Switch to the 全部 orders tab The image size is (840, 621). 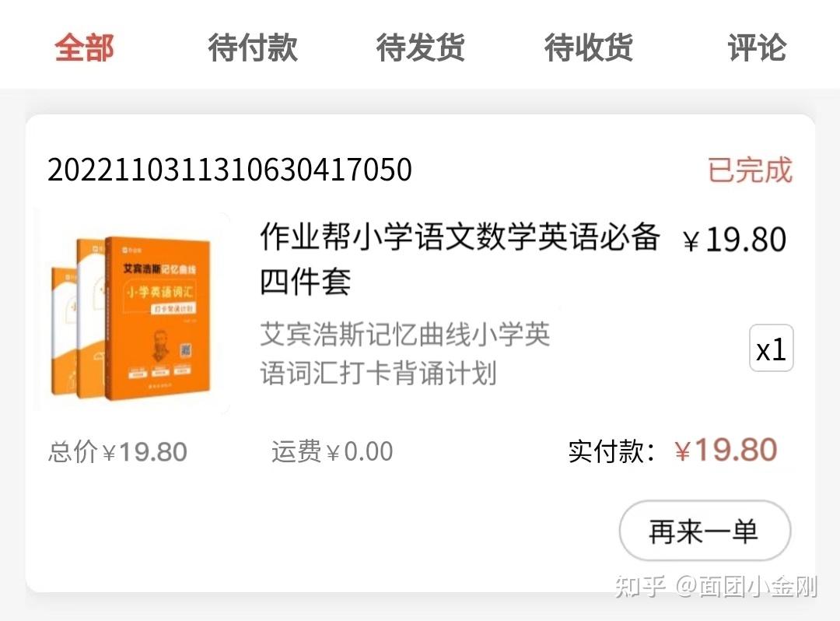tap(84, 47)
